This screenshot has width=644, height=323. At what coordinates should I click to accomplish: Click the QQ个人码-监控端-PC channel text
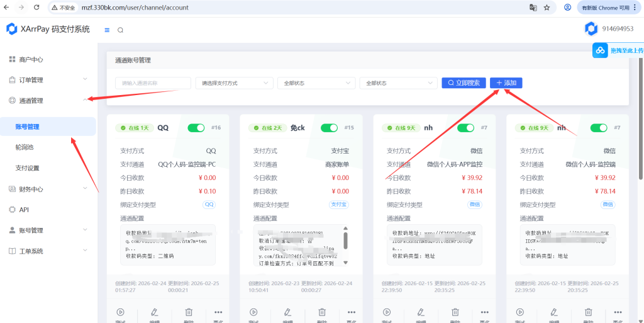[x=187, y=164]
